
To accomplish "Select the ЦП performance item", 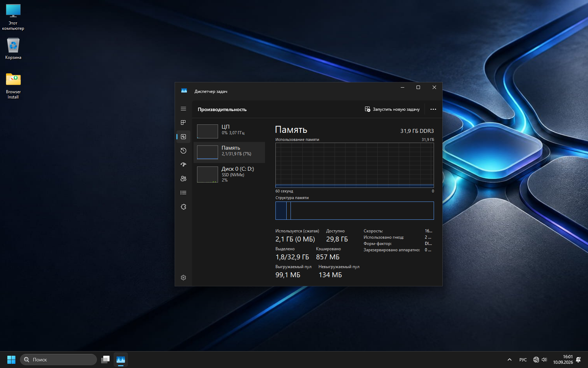I will [x=229, y=131].
